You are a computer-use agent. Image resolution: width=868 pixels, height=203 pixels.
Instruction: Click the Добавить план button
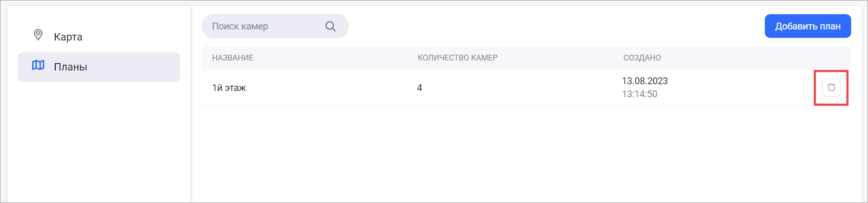807,26
